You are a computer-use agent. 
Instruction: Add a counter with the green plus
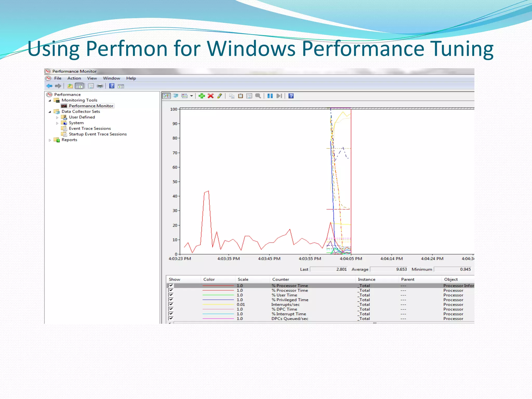point(202,96)
